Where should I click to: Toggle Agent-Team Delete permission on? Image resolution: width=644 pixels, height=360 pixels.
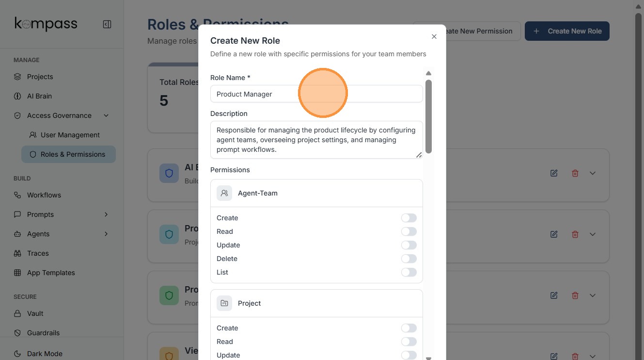point(408,259)
